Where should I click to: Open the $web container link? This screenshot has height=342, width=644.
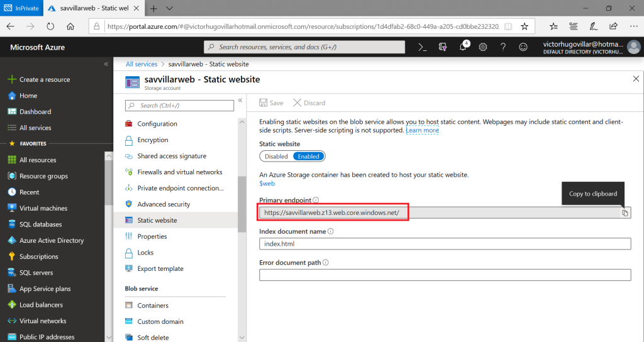[267, 184]
